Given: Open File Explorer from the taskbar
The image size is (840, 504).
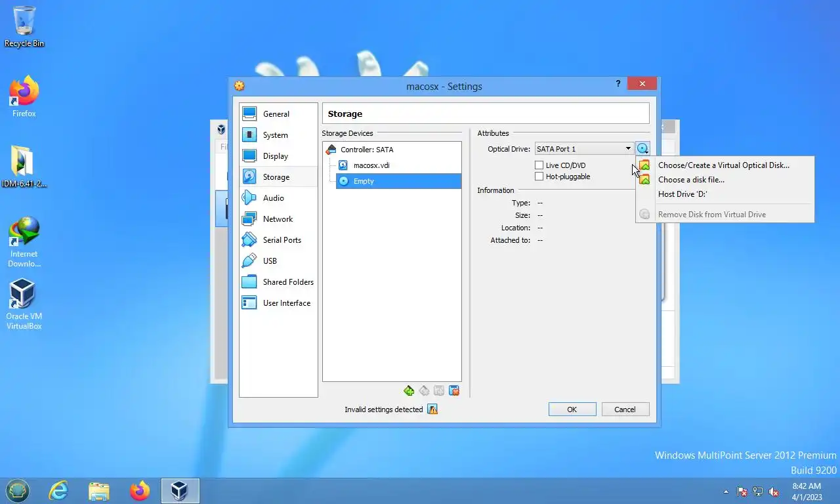Looking at the screenshot, I should pyautogui.click(x=99, y=491).
